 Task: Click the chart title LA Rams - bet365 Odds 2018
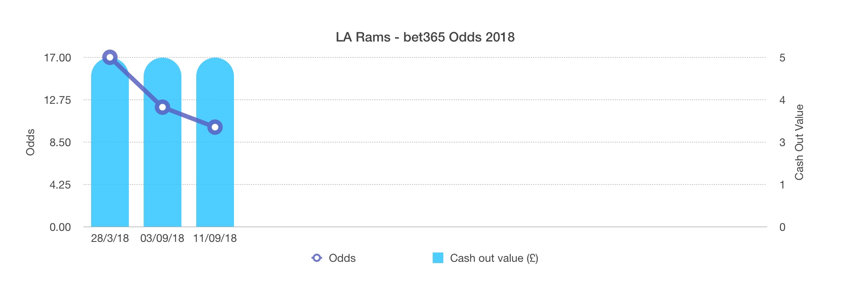[425, 37]
